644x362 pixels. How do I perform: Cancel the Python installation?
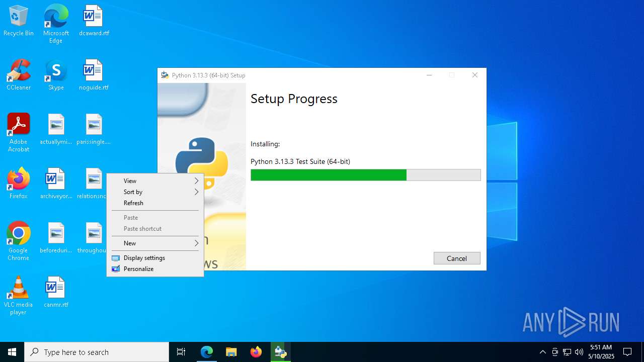[x=457, y=258]
